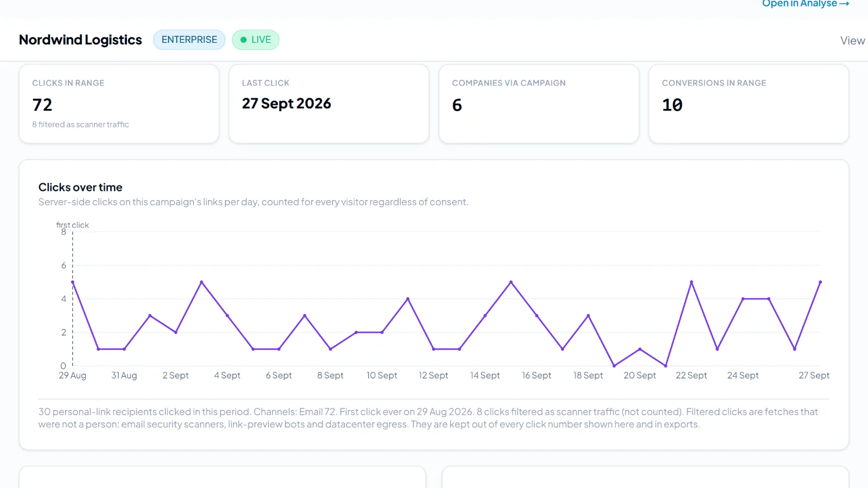
Task: Click the LAST CLICK card label
Action: pos(266,83)
